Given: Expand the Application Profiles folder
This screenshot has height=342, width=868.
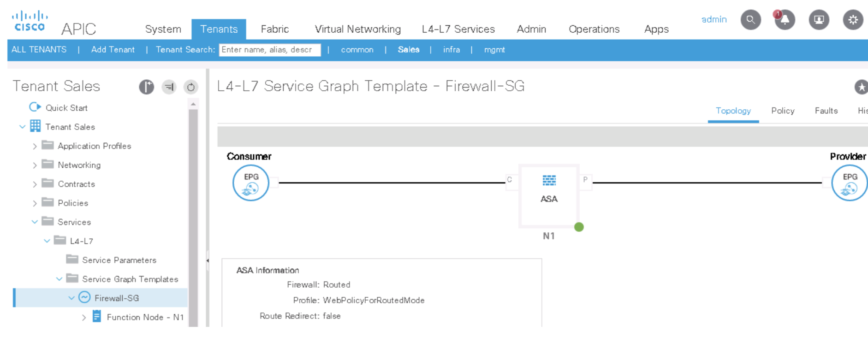Looking at the screenshot, I should (x=35, y=146).
